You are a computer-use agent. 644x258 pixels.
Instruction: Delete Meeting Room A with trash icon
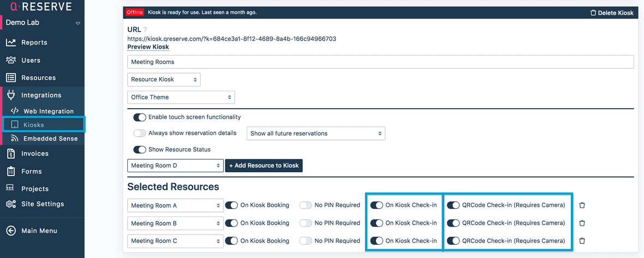[x=582, y=206]
